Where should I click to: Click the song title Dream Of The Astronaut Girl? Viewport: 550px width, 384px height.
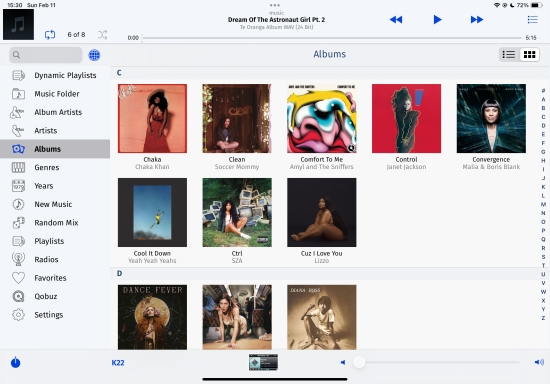[x=276, y=20]
